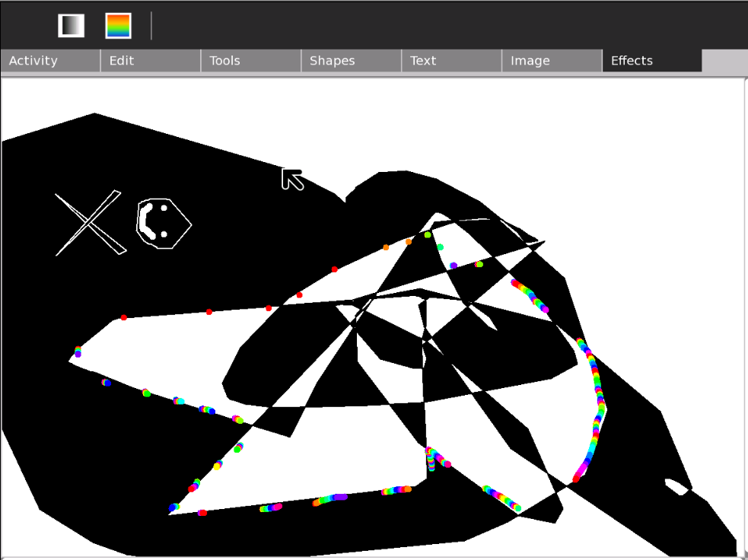Apply the grayscale effect

point(71,25)
